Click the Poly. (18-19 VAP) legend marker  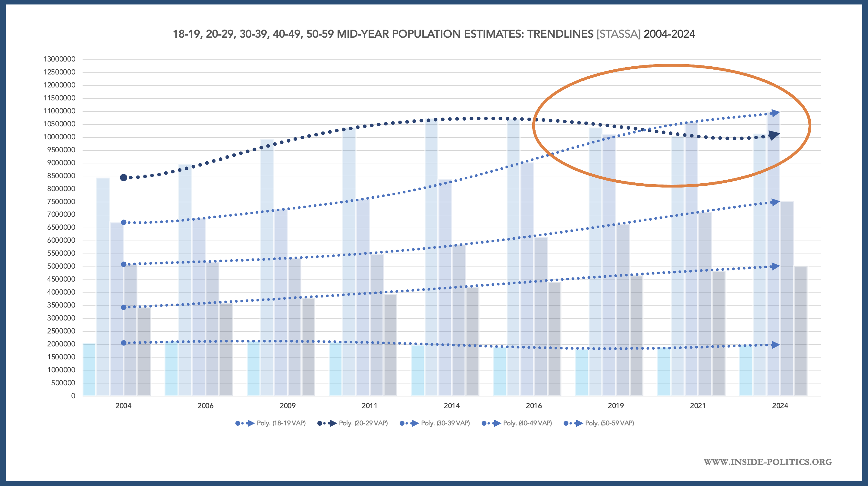click(245, 423)
